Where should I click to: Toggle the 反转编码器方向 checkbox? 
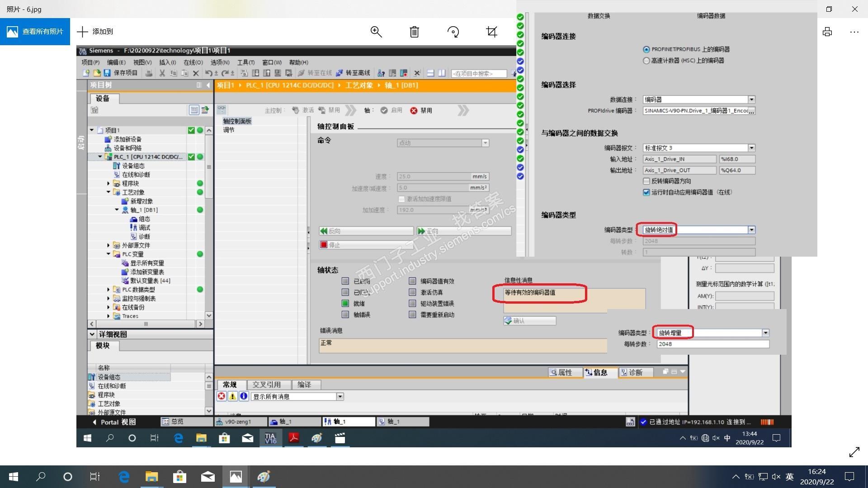pyautogui.click(x=646, y=181)
